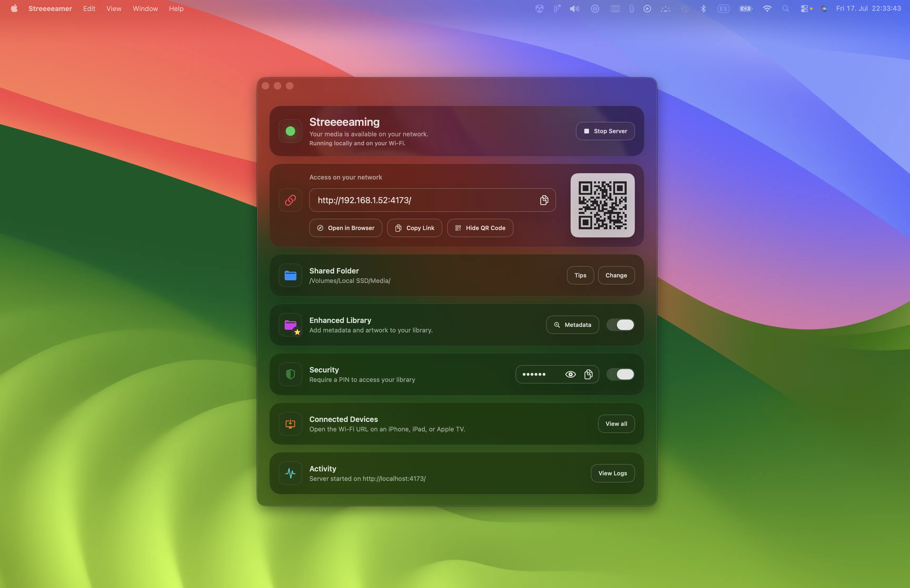The height and width of the screenshot is (588, 910).
Task: Open the Window menu
Action: click(x=145, y=8)
